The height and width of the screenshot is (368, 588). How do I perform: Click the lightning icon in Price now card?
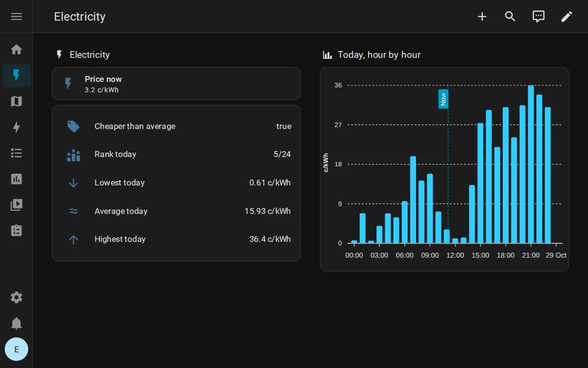tap(69, 84)
